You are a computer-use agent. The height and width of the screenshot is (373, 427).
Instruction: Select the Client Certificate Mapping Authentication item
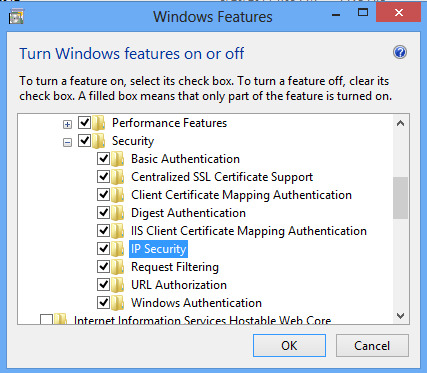click(x=241, y=195)
